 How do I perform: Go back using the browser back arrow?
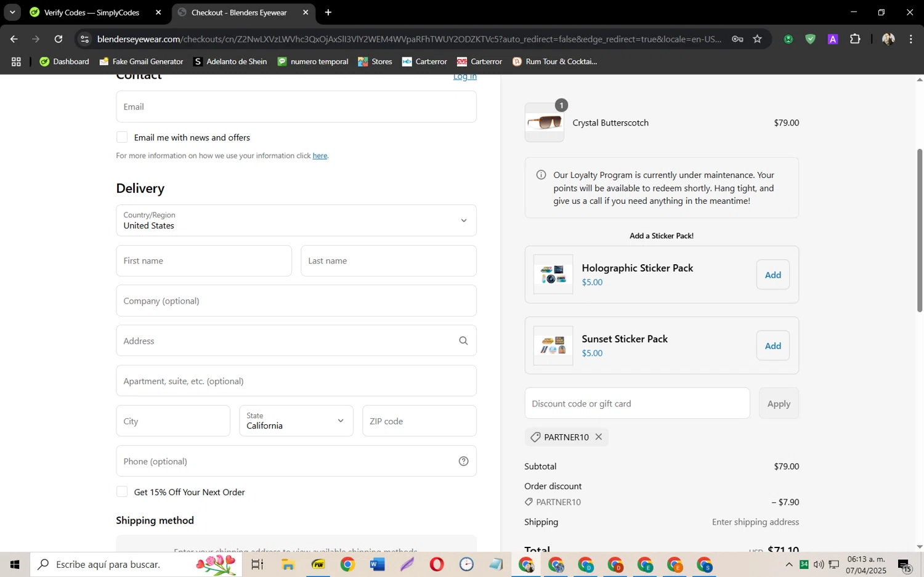14,39
